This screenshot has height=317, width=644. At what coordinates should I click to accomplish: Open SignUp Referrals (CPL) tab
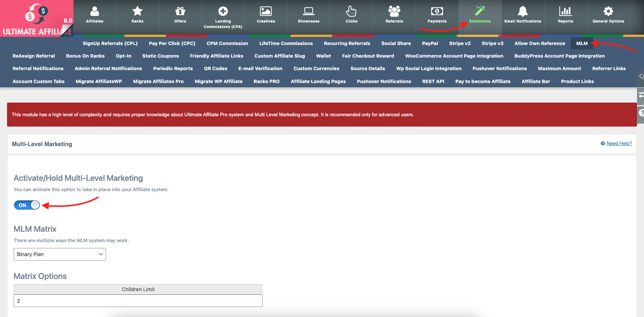coord(110,44)
